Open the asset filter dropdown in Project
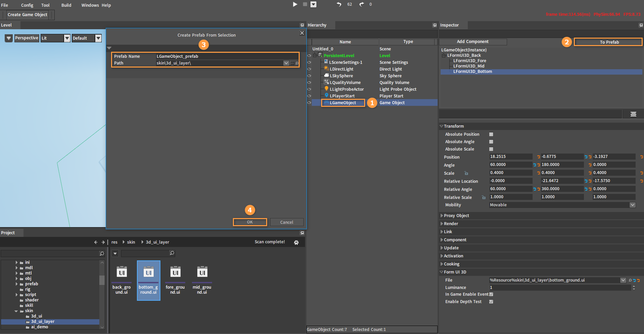Image resolution: width=644 pixels, height=334 pixels. (x=115, y=253)
